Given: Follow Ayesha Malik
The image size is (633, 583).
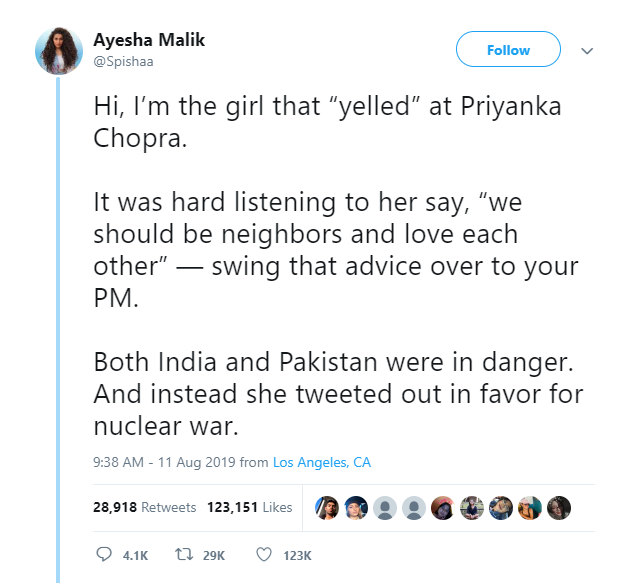Looking at the screenshot, I should click(x=508, y=50).
